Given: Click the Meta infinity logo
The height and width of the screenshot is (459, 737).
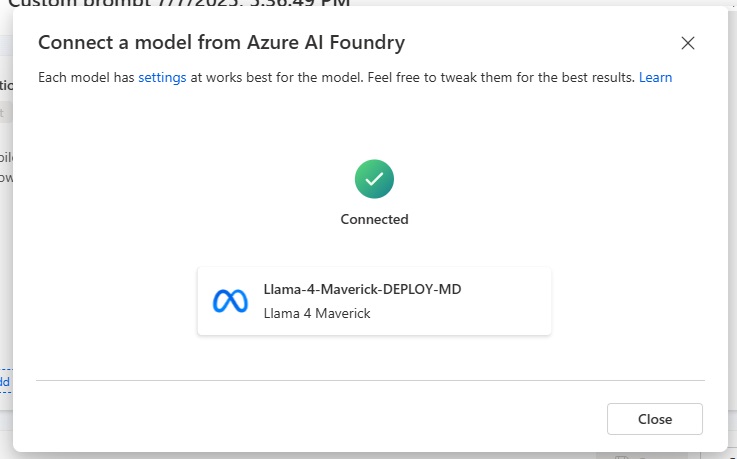Looking at the screenshot, I should (230, 301).
